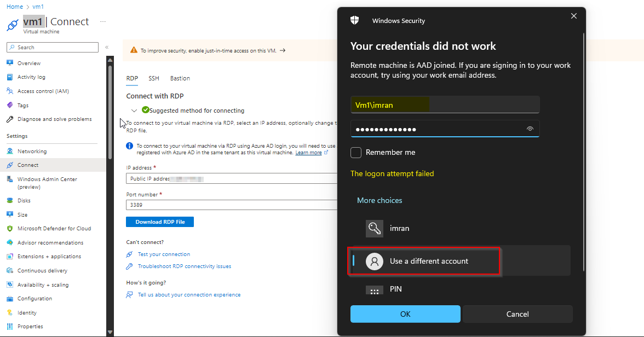The image size is (644, 337).
Task: Click the vm1 breadcrumb link
Action: pos(38,7)
